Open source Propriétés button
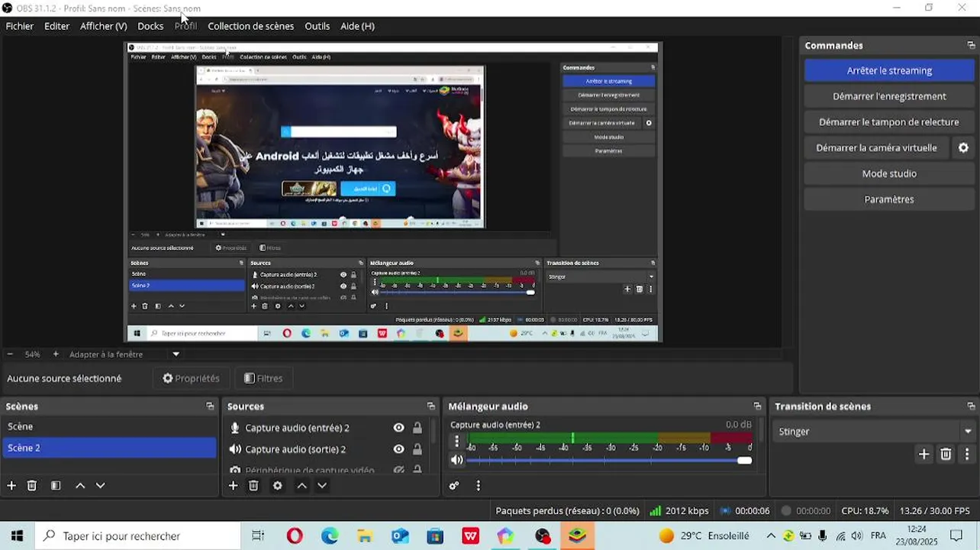Image resolution: width=980 pixels, height=550 pixels. click(x=191, y=378)
